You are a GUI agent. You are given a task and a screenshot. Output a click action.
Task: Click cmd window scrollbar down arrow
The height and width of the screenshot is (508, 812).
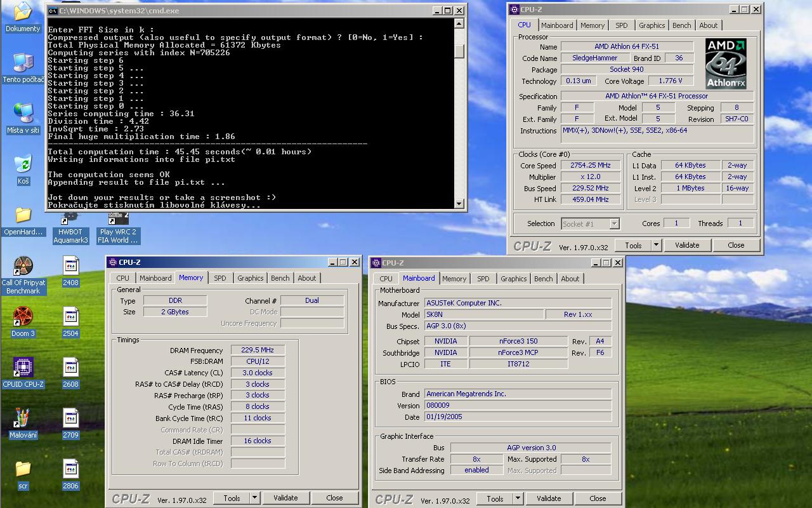[x=459, y=203]
